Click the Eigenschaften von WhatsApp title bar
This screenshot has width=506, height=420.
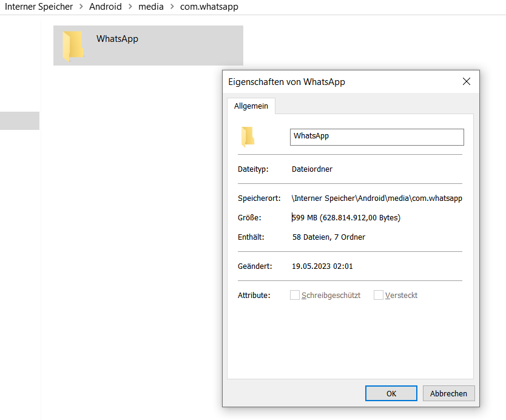tap(340, 82)
